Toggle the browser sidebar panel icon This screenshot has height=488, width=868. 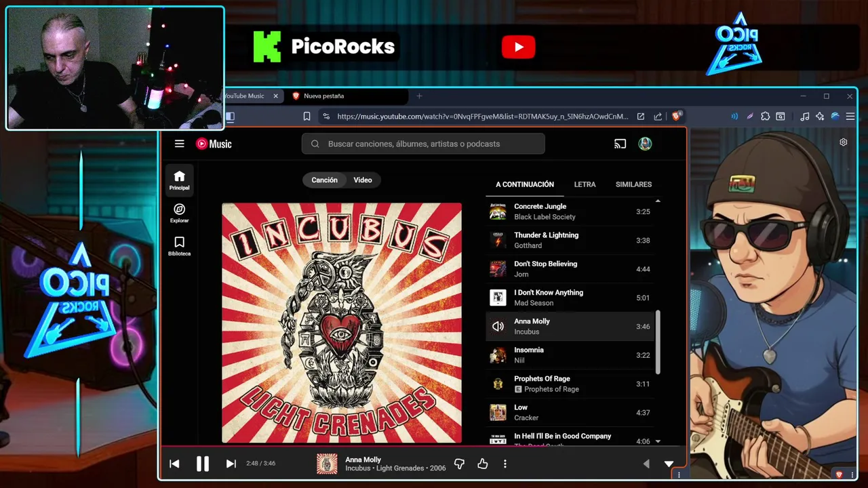(230, 116)
